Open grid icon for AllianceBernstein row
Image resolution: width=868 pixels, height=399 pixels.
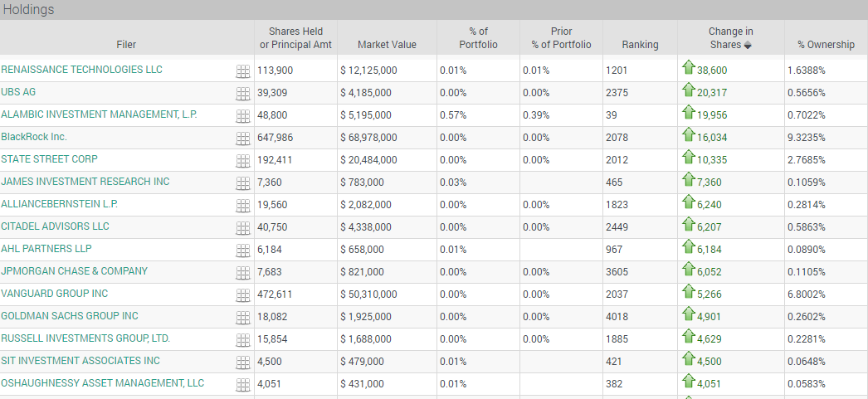click(242, 206)
